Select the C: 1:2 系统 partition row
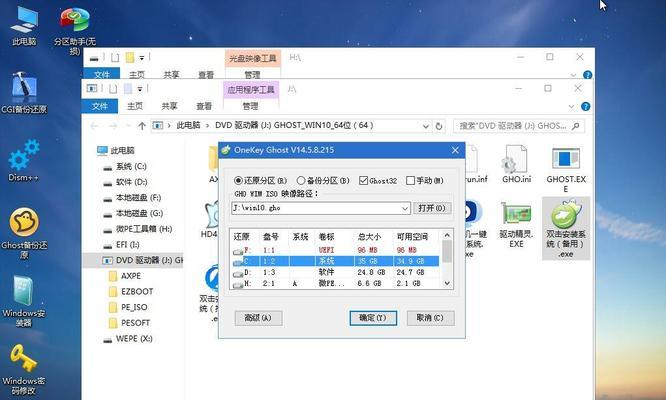 pos(336,261)
